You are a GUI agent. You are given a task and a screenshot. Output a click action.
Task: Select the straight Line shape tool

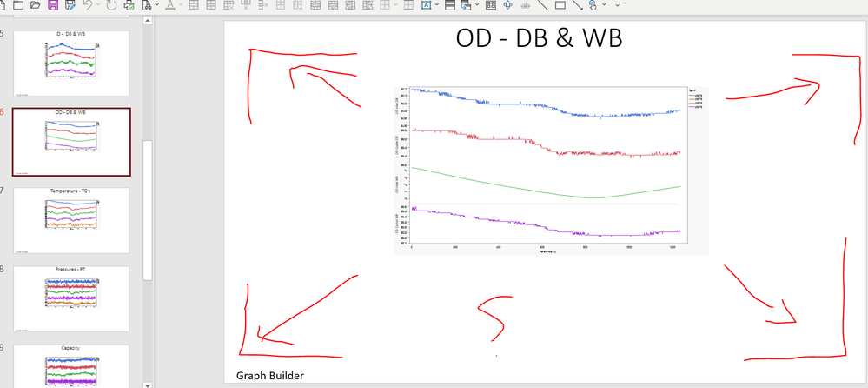[x=542, y=5]
